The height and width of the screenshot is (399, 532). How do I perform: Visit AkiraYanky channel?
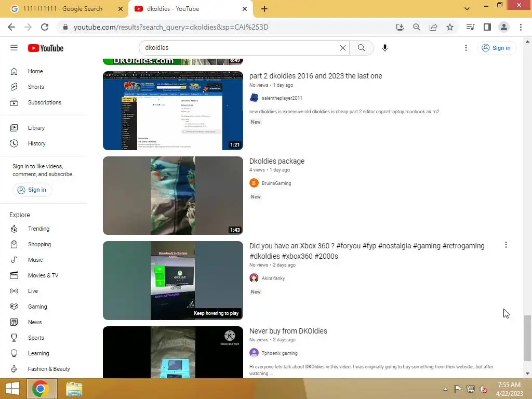click(273, 278)
